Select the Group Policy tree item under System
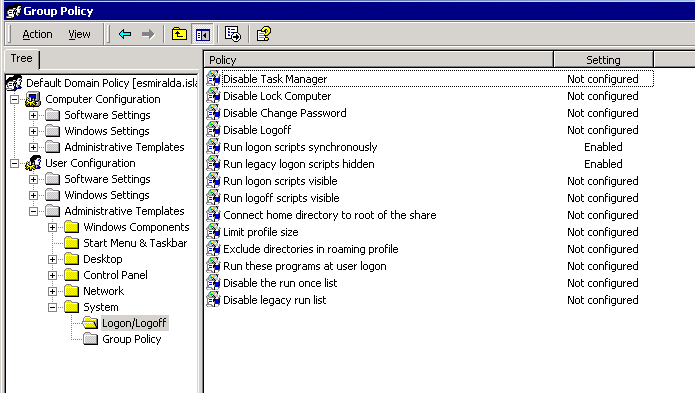The width and height of the screenshot is (695, 393). 132,339
